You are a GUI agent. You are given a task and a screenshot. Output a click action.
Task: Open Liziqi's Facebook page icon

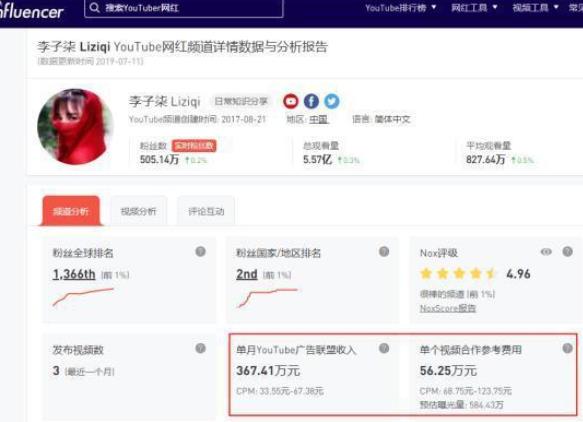pyautogui.click(x=311, y=101)
